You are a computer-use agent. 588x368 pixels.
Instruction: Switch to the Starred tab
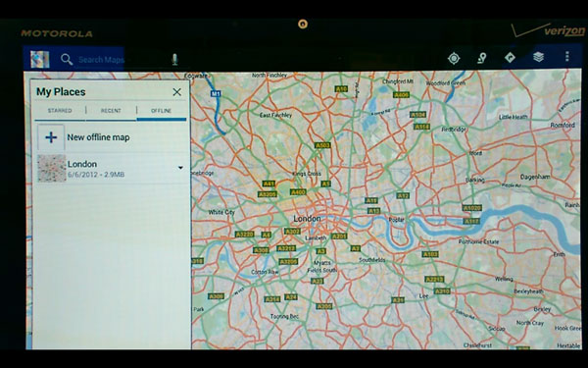pos(60,110)
